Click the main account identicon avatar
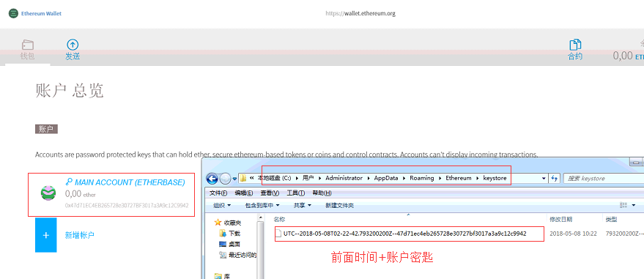 pos(48,193)
